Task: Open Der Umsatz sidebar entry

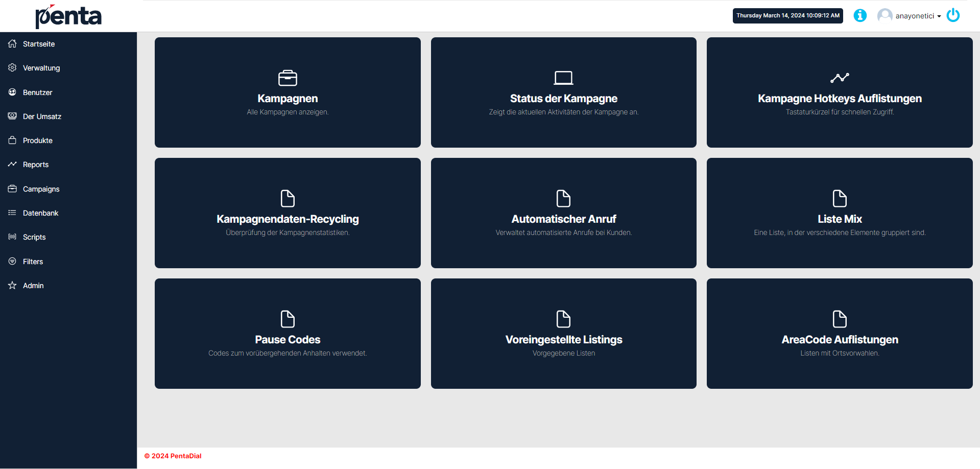Action: point(42,116)
